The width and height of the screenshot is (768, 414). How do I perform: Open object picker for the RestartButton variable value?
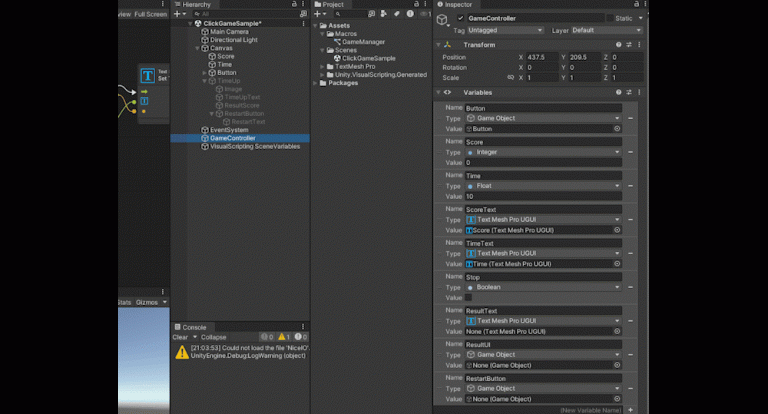(x=617, y=399)
